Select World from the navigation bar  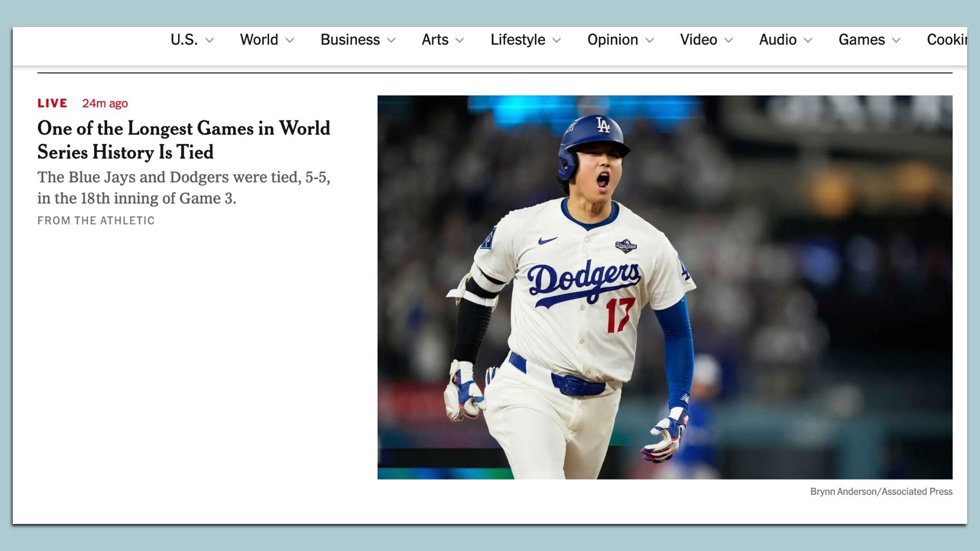(x=259, y=40)
